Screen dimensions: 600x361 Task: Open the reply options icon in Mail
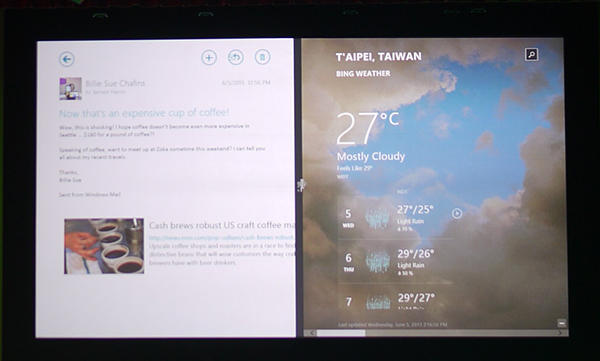235,57
